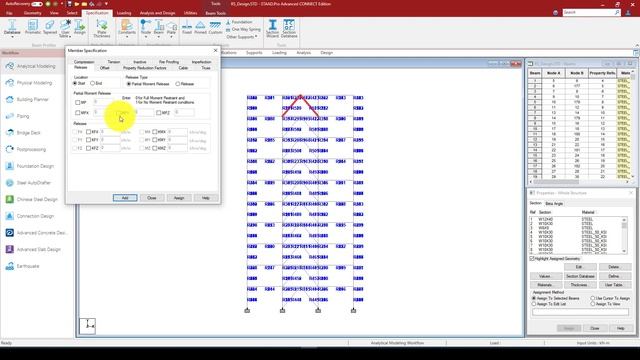Enable the MP checkbox
Screen dimensions: 640x360
point(78,102)
